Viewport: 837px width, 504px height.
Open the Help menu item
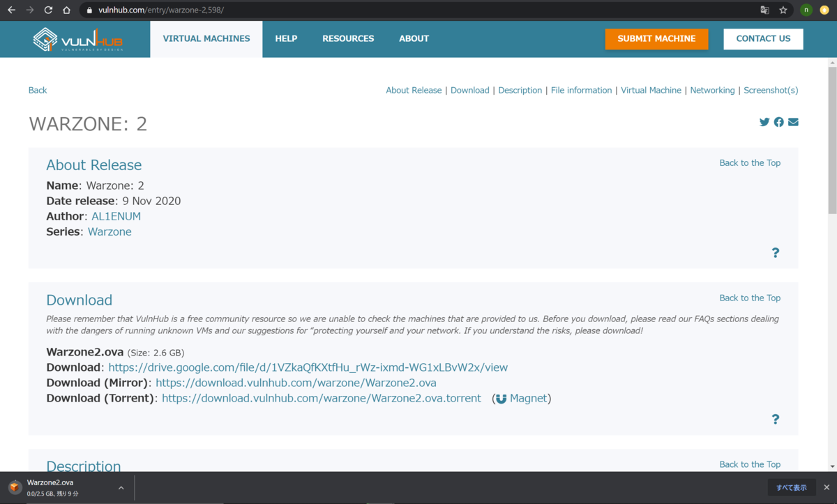point(286,39)
